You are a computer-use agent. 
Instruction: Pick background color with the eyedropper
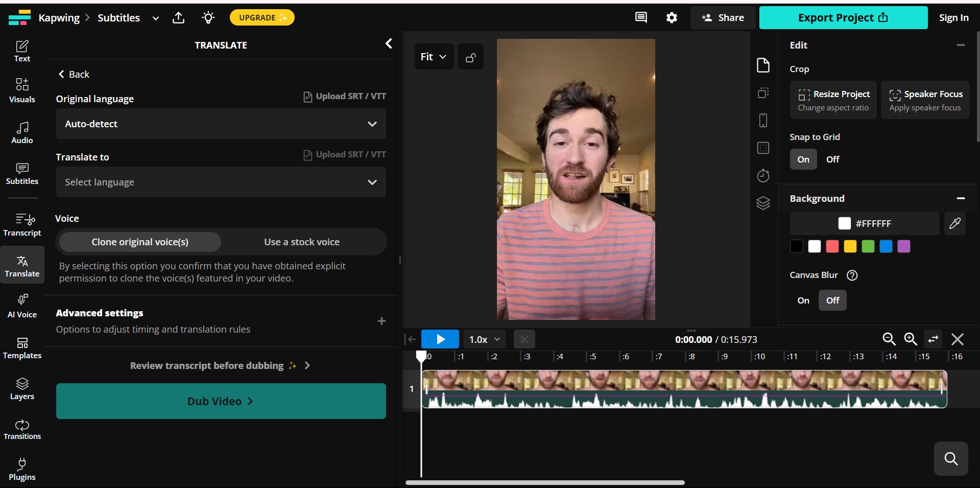tap(954, 223)
